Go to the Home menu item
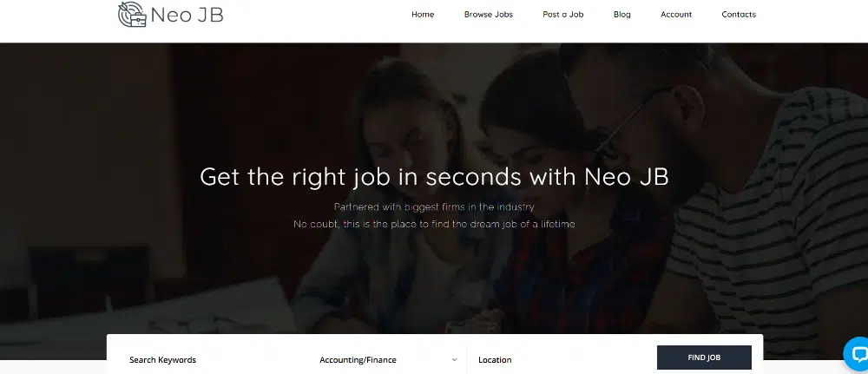The width and height of the screenshot is (868, 374). pos(423,15)
